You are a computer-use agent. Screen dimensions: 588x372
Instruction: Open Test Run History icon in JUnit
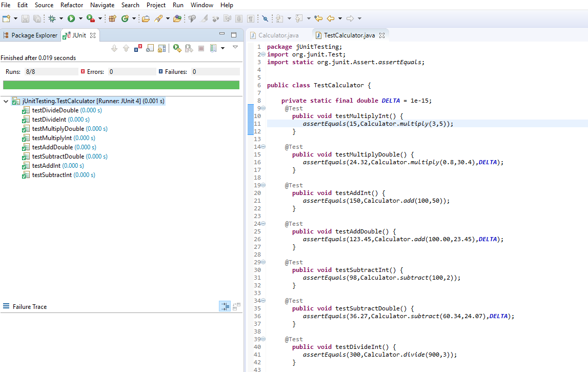[x=213, y=48]
